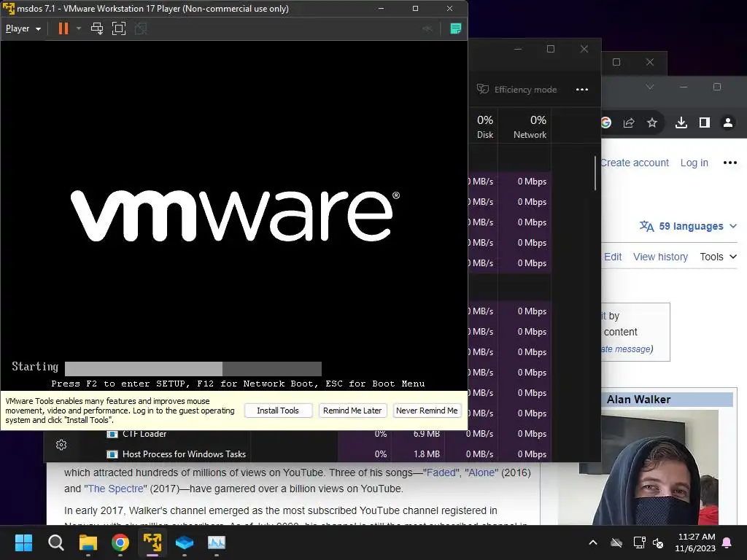747x560 pixels.
Task: Open the Player menu in VMware
Action: [x=23, y=28]
